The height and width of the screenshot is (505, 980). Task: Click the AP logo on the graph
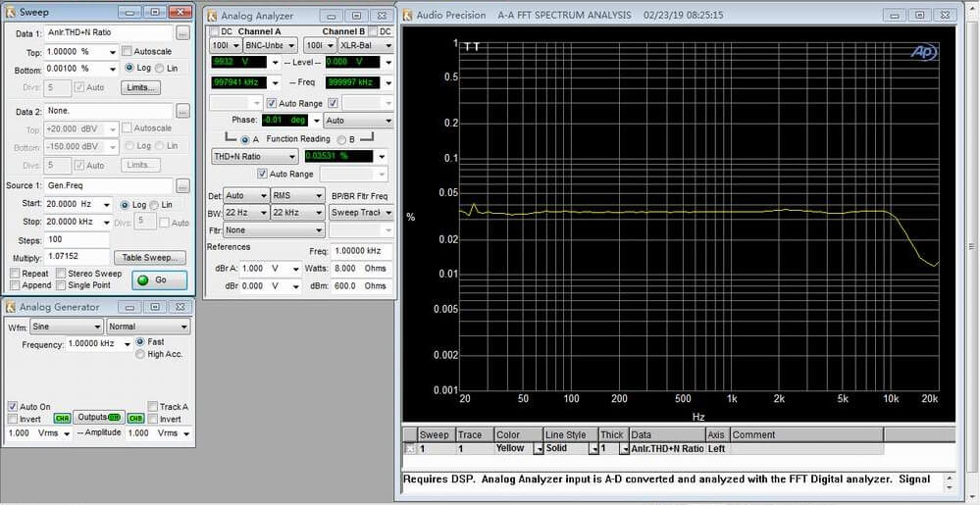[x=924, y=53]
